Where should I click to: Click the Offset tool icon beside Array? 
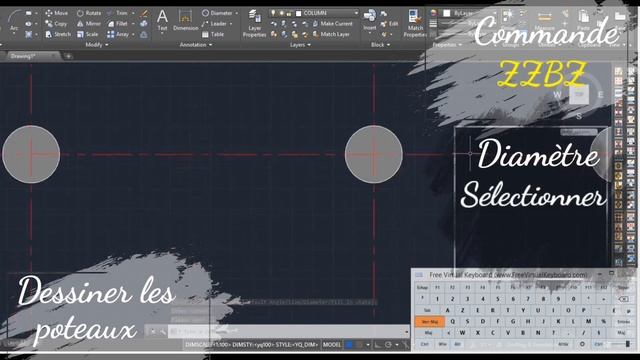click(144, 35)
